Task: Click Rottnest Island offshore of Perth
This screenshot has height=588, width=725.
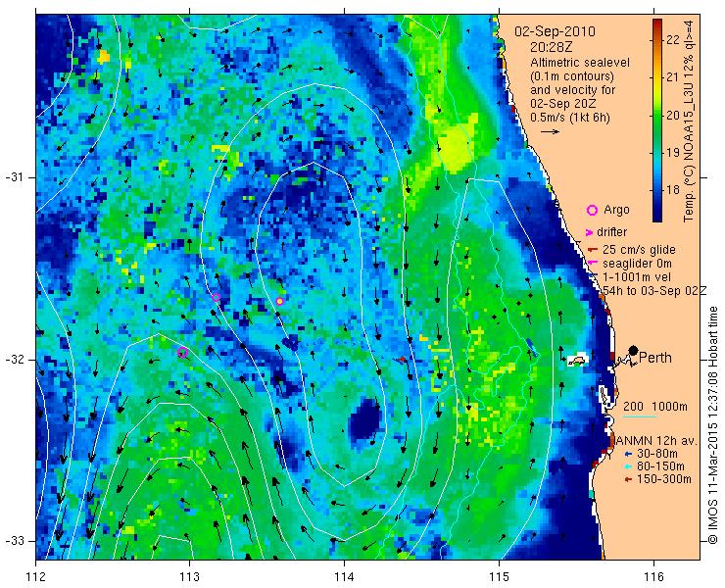Action: point(577,361)
